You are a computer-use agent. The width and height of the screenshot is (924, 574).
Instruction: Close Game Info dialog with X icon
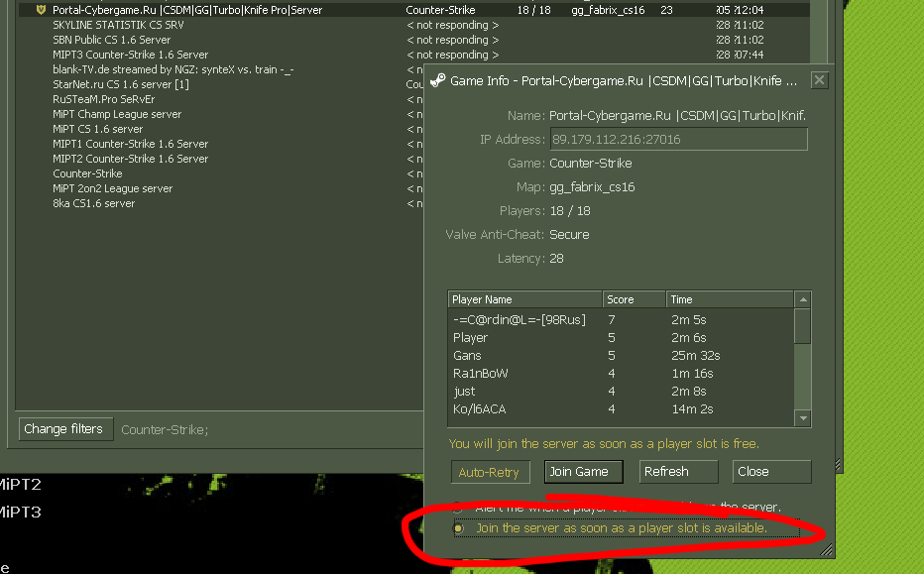pos(819,80)
